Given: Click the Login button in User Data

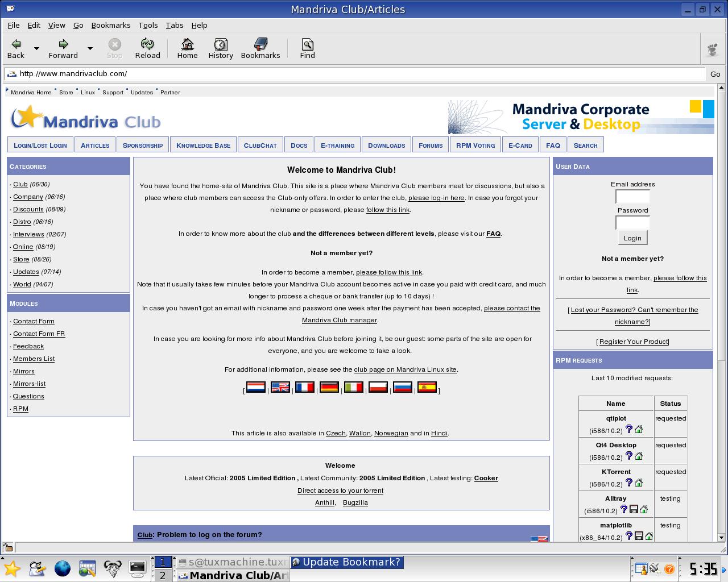Looking at the screenshot, I should click(x=632, y=238).
